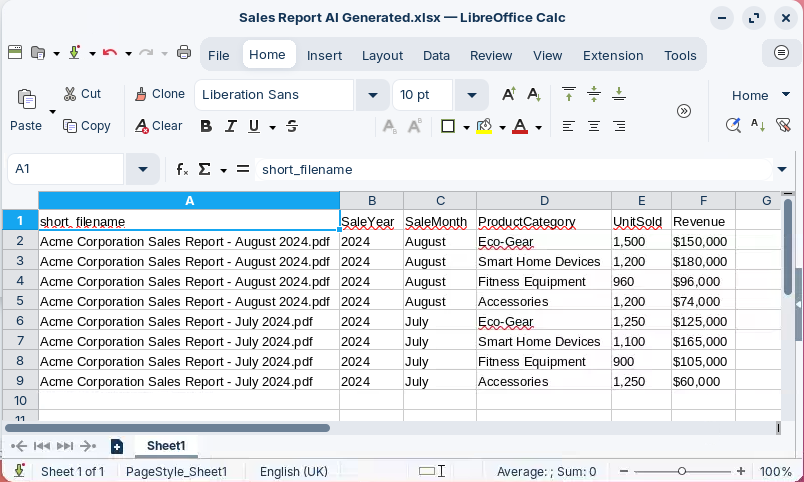Toggle Bold formatting

pos(206,126)
